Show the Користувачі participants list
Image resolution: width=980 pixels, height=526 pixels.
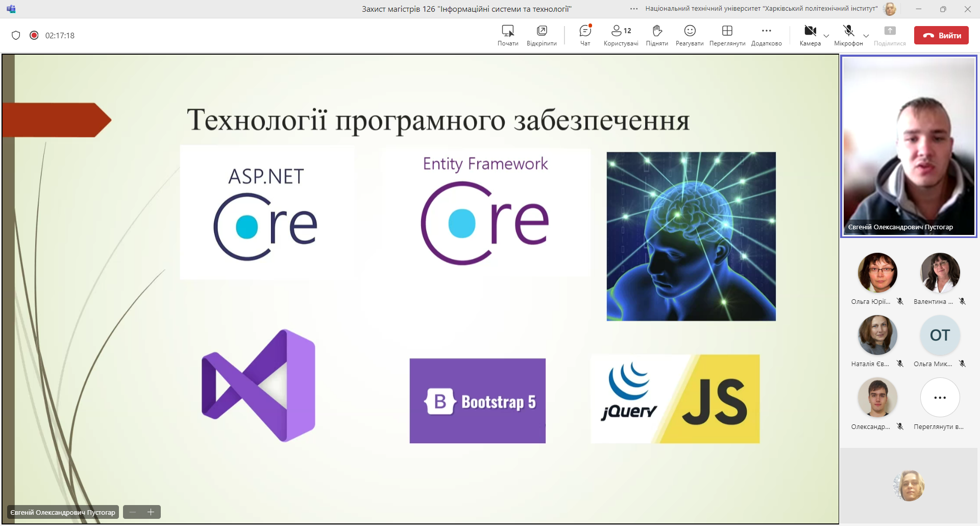pos(621,35)
